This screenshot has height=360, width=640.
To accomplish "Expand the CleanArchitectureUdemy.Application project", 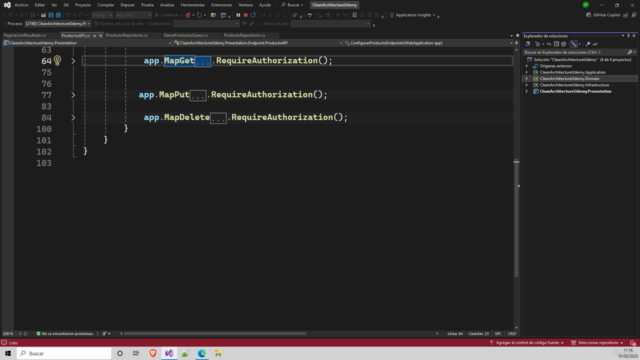I will click(x=527, y=72).
